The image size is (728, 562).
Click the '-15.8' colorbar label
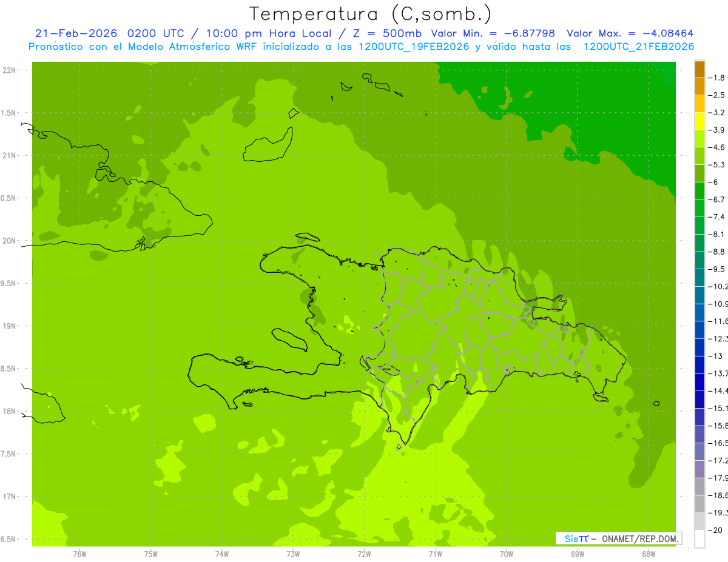click(718, 426)
